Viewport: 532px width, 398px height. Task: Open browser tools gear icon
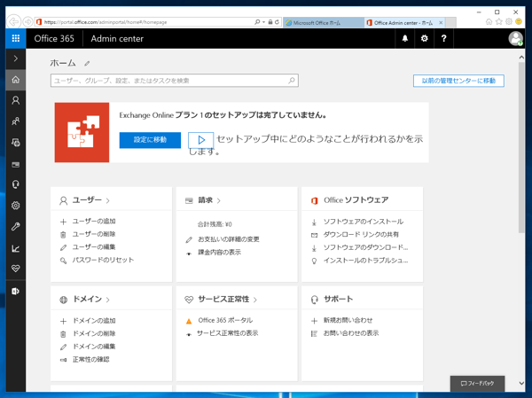coord(509,21)
